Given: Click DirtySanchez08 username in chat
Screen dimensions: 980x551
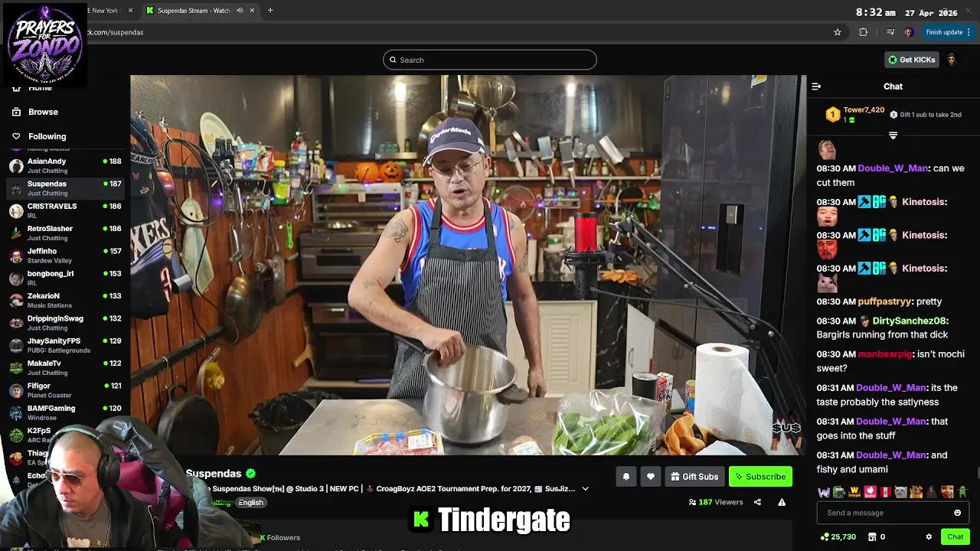Looking at the screenshot, I should pos(910,321).
